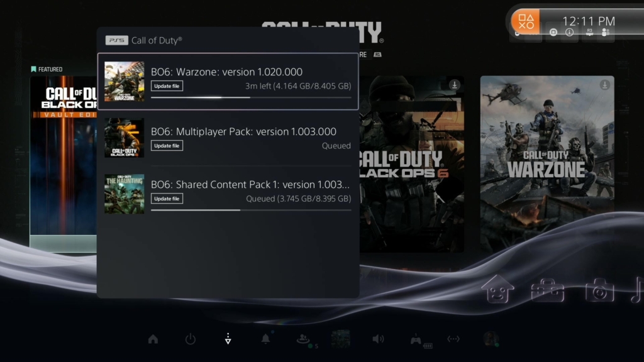Click the Network broadcast icon
644x362 pixels.
pyautogui.click(x=453, y=339)
